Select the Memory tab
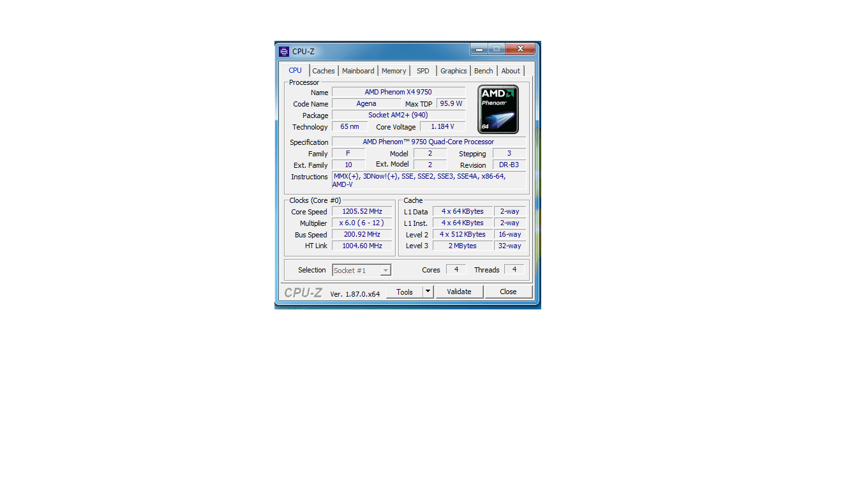 pyautogui.click(x=394, y=71)
